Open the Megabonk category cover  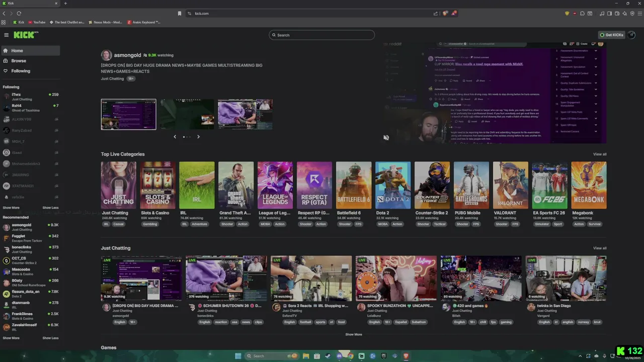[589, 185]
